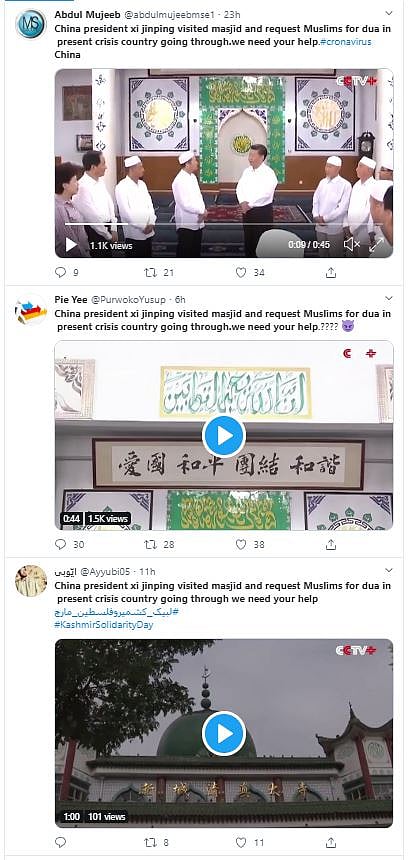Screen dimensions: 410x860
Task: Open the #cronavirus hashtag
Action: pos(345,42)
